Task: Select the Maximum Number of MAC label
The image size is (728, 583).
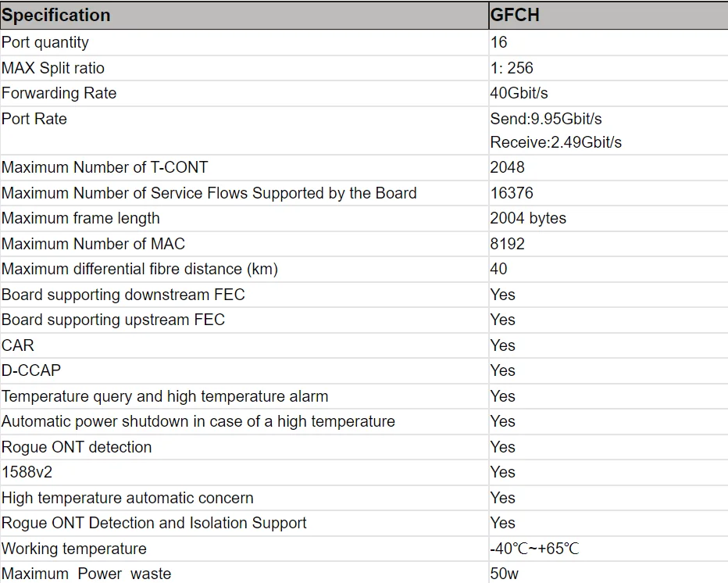Action: pyautogui.click(x=93, y=244)
